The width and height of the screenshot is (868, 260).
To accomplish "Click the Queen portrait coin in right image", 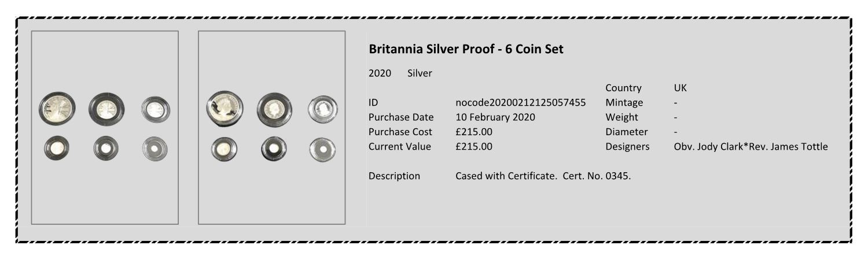I will tap(225, 109).
